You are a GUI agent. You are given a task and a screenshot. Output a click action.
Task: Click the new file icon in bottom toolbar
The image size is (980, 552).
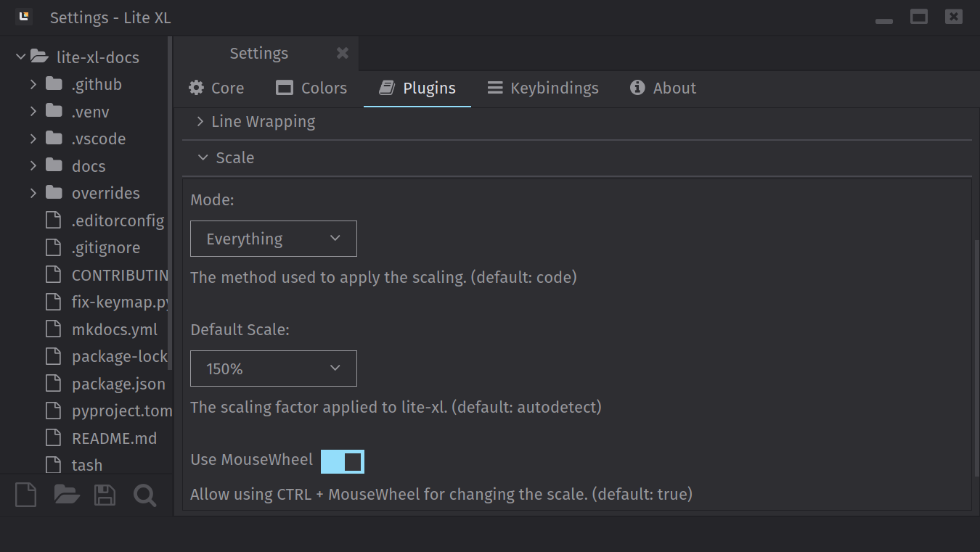point(25,495)
